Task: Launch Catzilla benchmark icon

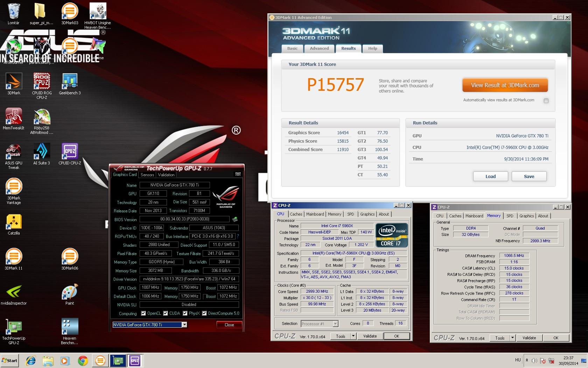Action: (14, 224)
